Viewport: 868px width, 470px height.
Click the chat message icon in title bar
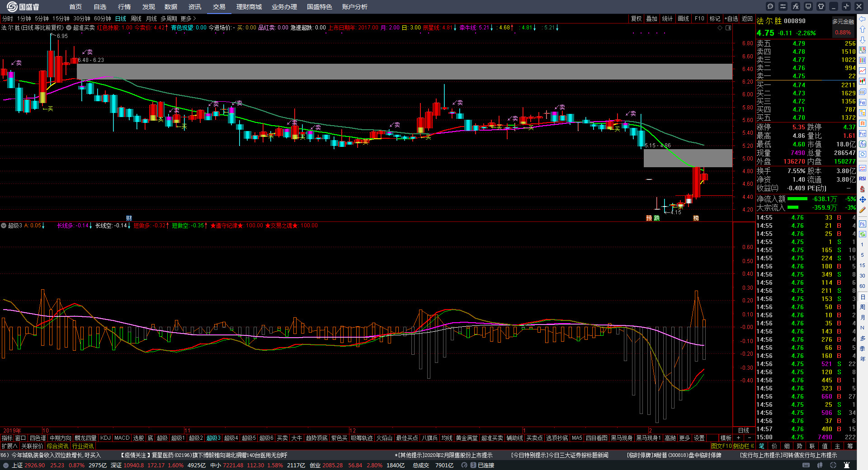point(770,6)
